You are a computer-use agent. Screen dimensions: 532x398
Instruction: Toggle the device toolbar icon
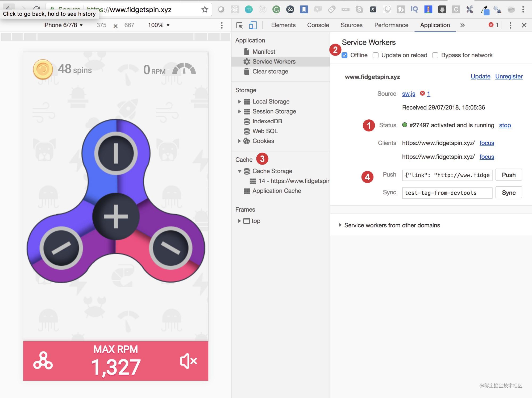pyautogui.click(x=253, y=25)
